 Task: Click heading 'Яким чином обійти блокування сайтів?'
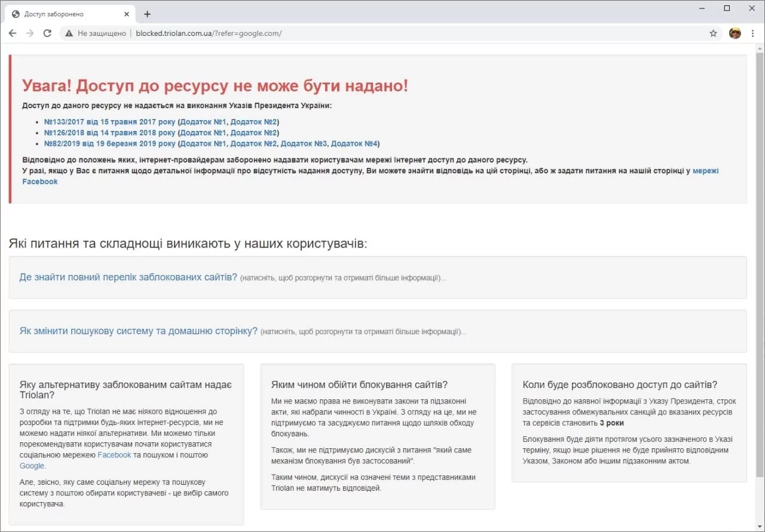359,384
